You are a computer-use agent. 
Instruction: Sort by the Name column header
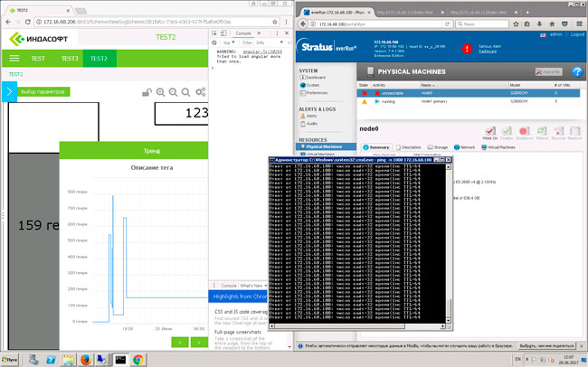click(x=428, y=85)
